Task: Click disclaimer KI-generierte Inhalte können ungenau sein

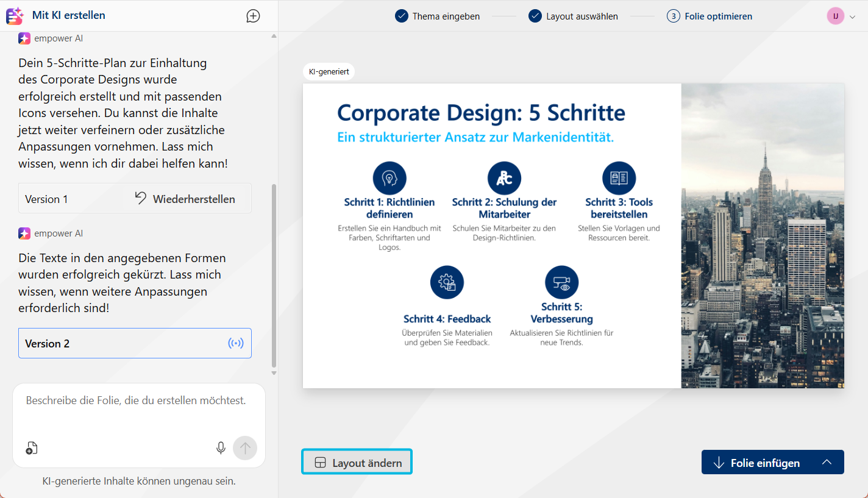Action: (x=139, y=481)
